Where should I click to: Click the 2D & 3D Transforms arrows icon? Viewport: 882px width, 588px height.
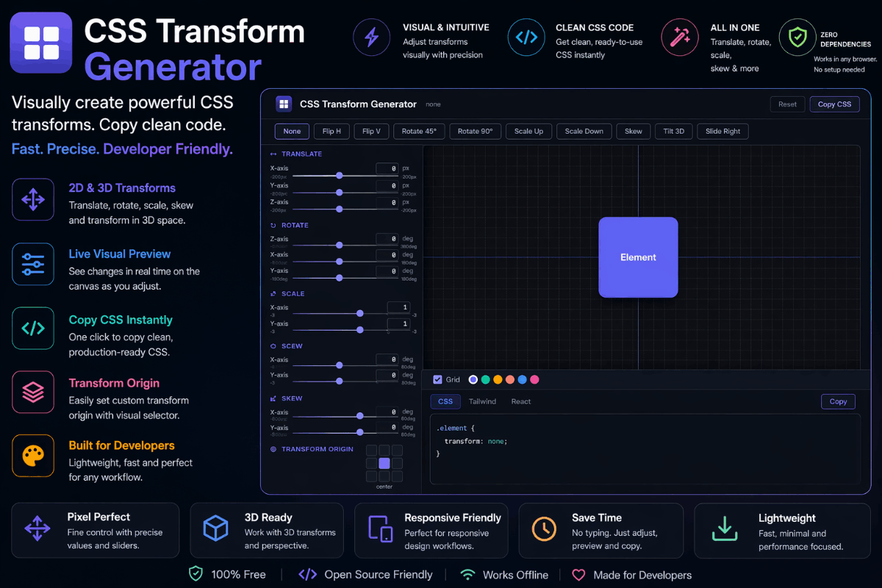click(x=33, y=199)
